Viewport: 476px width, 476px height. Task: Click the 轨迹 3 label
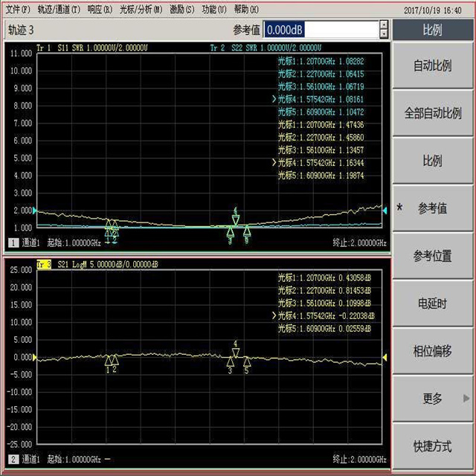click(x=21, y=30)
